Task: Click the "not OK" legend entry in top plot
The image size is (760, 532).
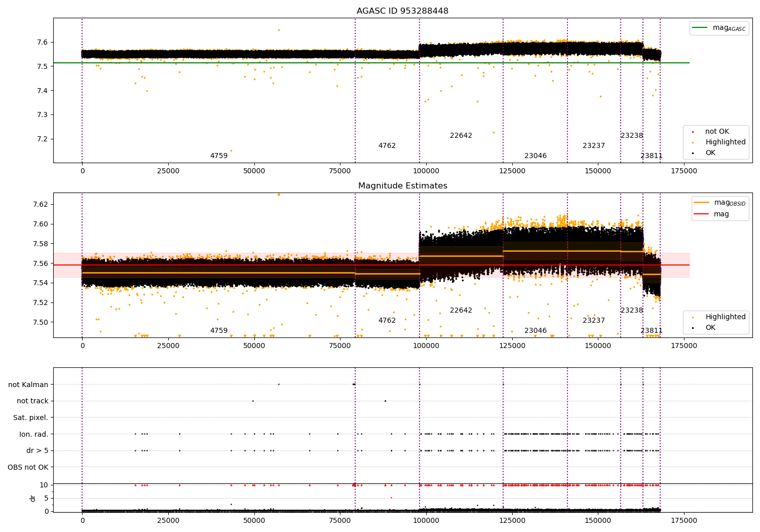Action: [716, 132]
